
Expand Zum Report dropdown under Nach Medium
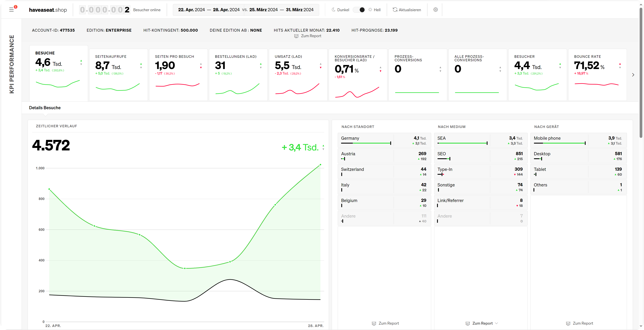(496, 323)
